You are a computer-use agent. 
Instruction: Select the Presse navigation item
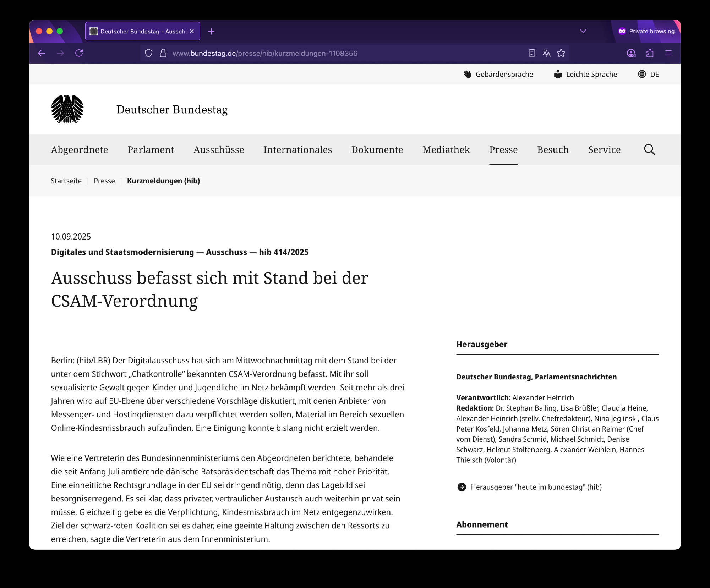pyautogui.click(x=503, y=149)
